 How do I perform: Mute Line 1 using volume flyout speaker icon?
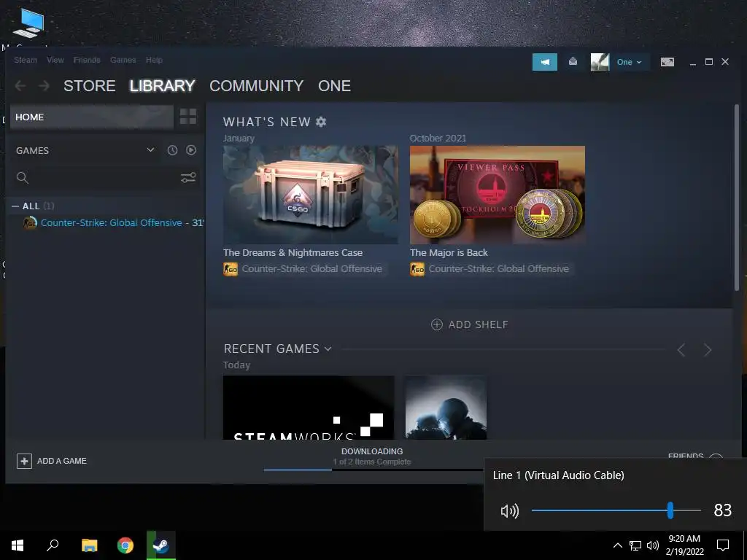click(510, 511)
